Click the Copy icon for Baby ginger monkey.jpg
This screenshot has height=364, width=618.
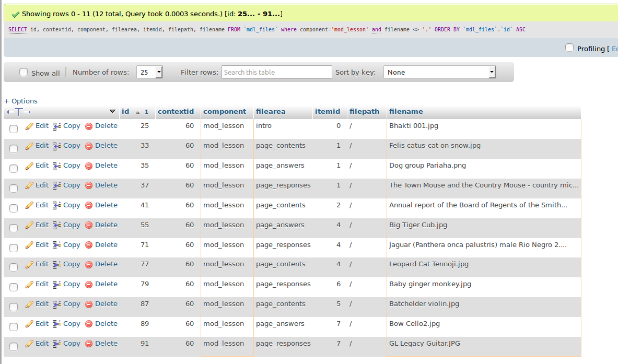tap(57, 285)
